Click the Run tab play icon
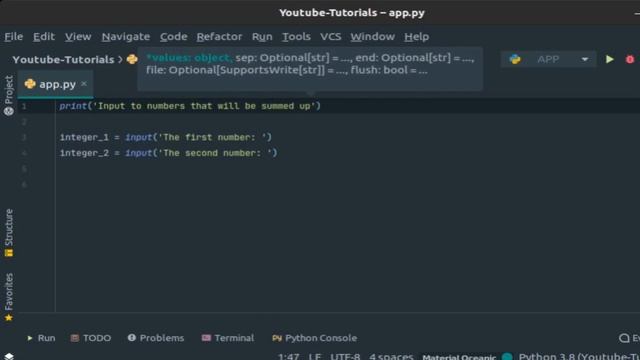 coord(30,338)
